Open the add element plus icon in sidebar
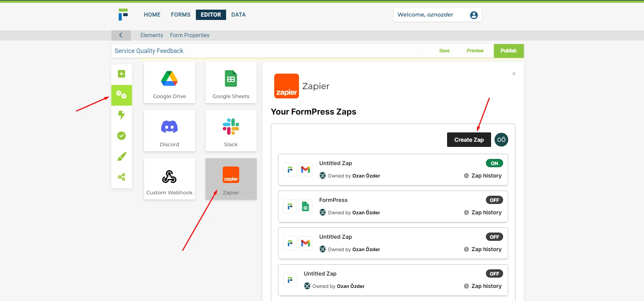The height and width of the screenshot is (301, 644). pyautogui.click(x=122, y=74)
